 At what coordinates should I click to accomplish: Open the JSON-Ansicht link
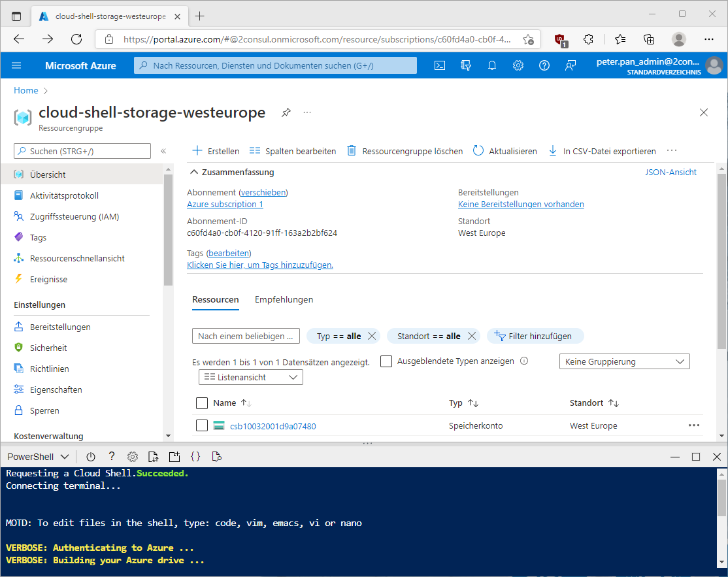click(x=671, y=173)
